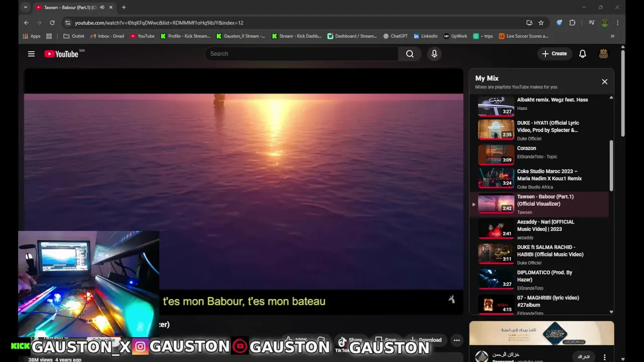The width and height of the screenshot is (644, 362).
Task: Open the Dashboard / Stream bookmark
Action: coord(352,36)
